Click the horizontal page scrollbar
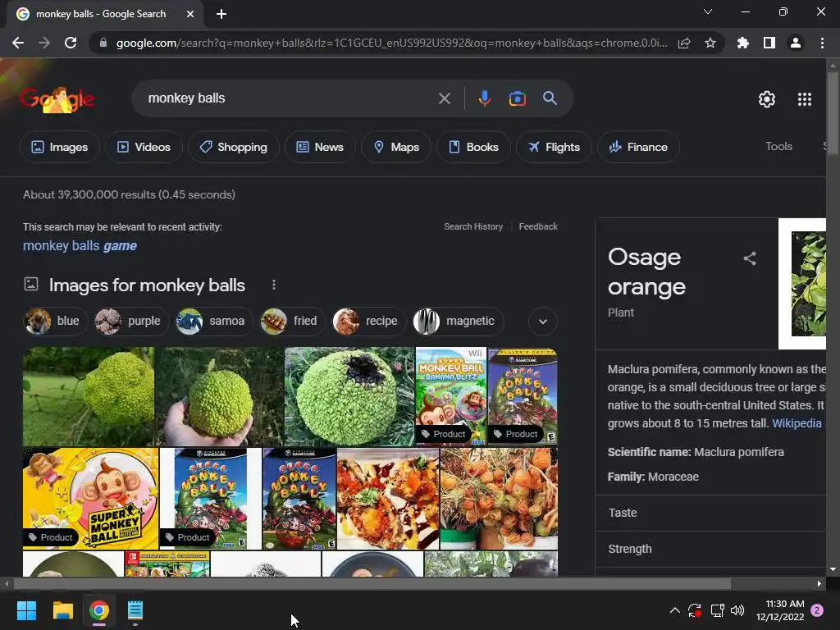 [372, 583]
